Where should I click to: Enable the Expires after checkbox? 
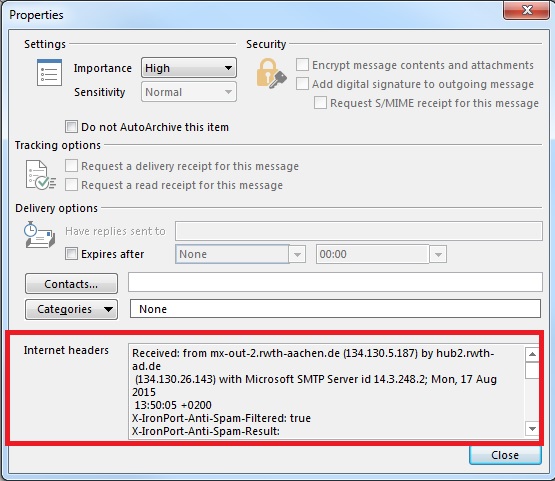pos(71,254)
